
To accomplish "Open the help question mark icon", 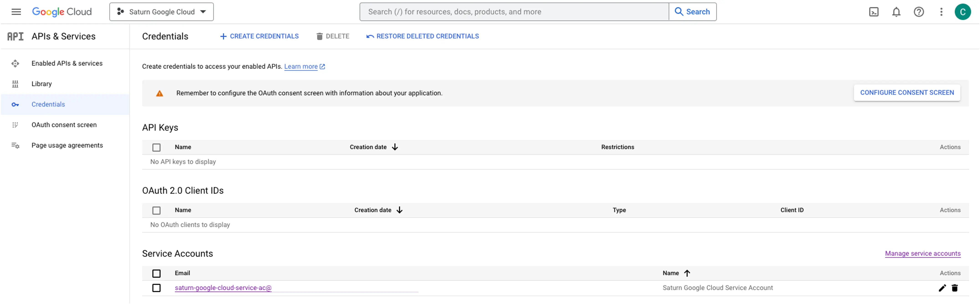I will point(919,12).
